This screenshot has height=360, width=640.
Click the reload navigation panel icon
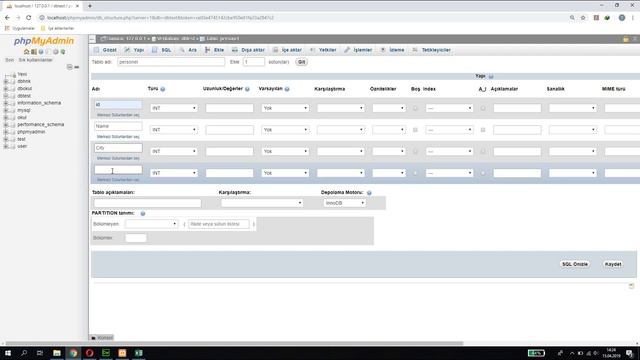63,52
